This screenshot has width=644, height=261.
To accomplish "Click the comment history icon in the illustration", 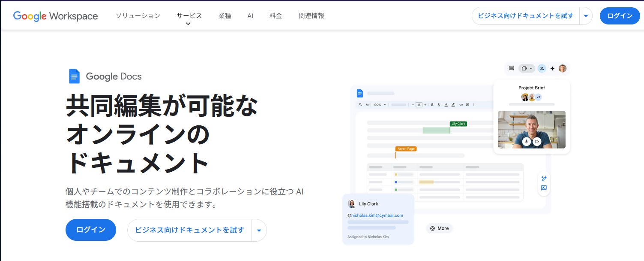I will (512, 68).
